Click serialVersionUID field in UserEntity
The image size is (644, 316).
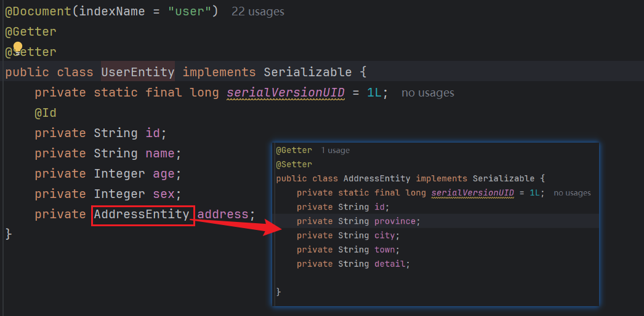286,93
